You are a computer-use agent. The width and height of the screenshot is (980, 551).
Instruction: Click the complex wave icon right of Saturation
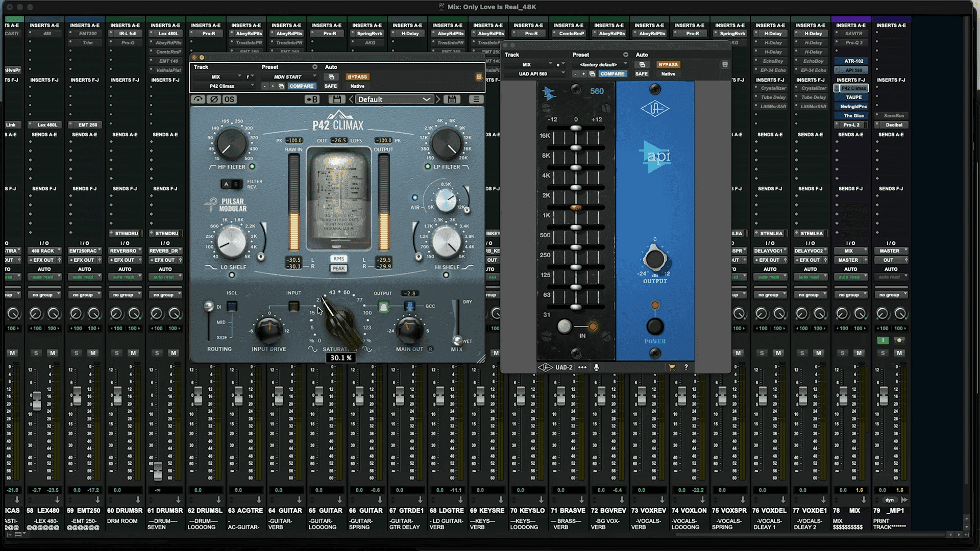pyautogui.click(x=367, y=349)
